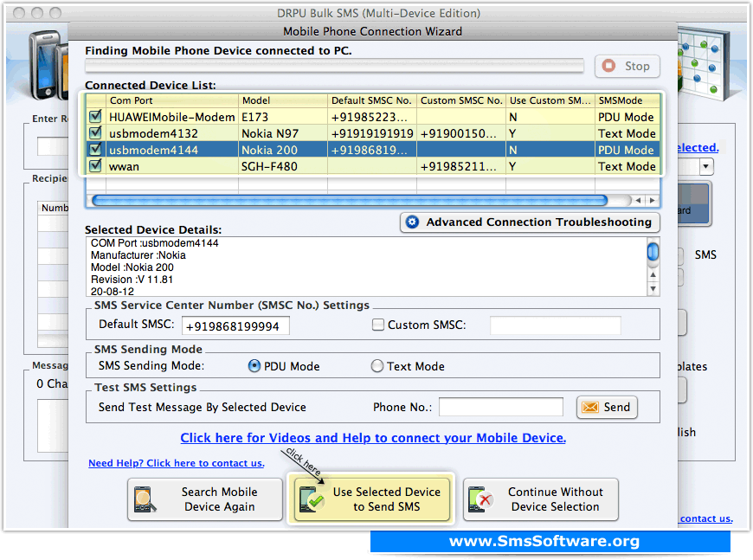753x560 pixels.
Task: Click Use Selected Device to Send SMS
Action: tap(371, 499)
